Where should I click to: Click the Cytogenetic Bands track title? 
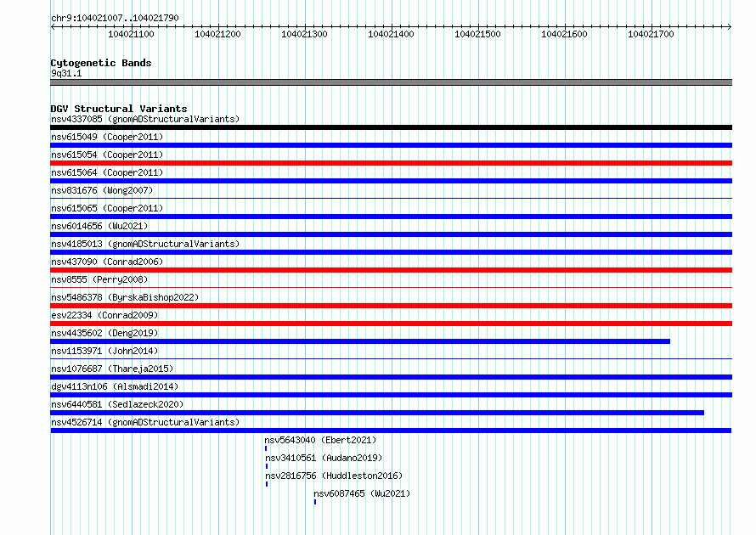[101, 63]
